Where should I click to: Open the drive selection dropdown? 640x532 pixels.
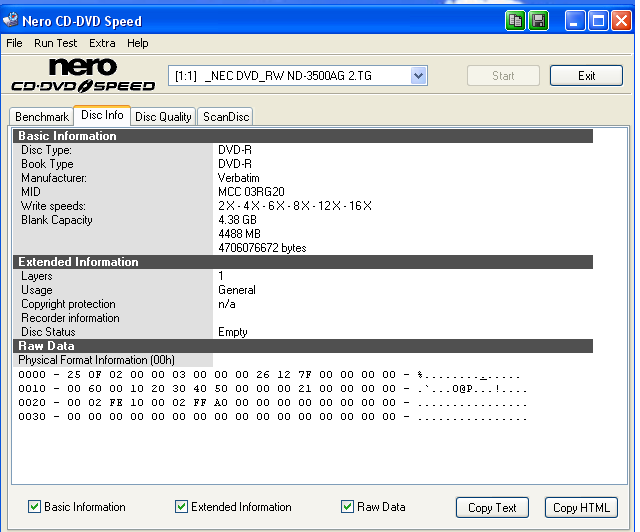coord(418,76)
